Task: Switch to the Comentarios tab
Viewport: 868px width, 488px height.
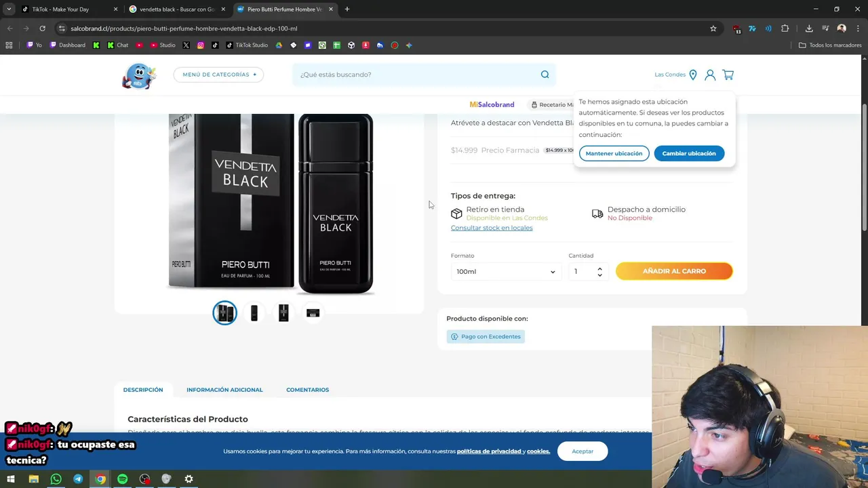Action: pos(307,390)
